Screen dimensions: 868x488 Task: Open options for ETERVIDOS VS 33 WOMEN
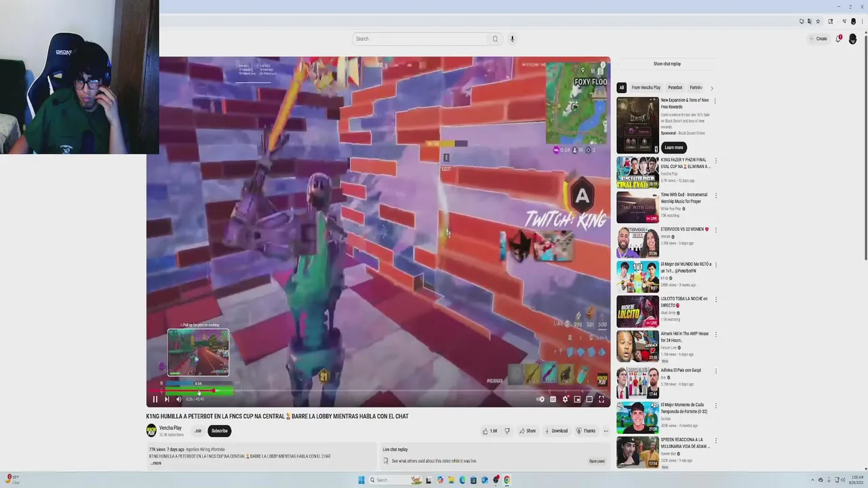715,230
